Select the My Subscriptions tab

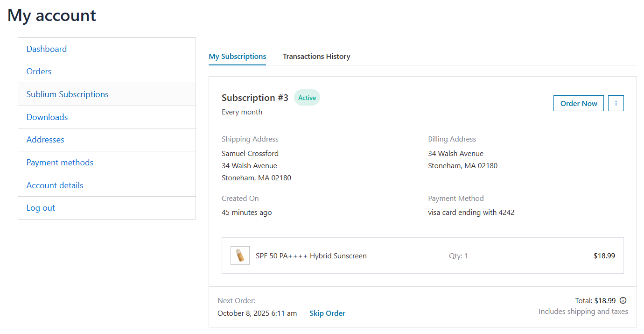point(237,56)
